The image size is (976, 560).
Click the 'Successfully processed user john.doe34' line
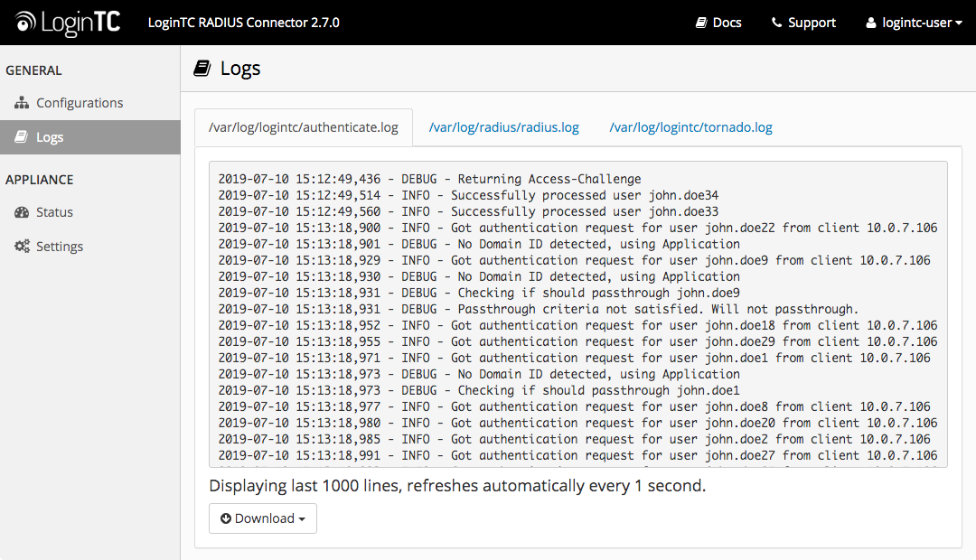[x=468, y=195]
